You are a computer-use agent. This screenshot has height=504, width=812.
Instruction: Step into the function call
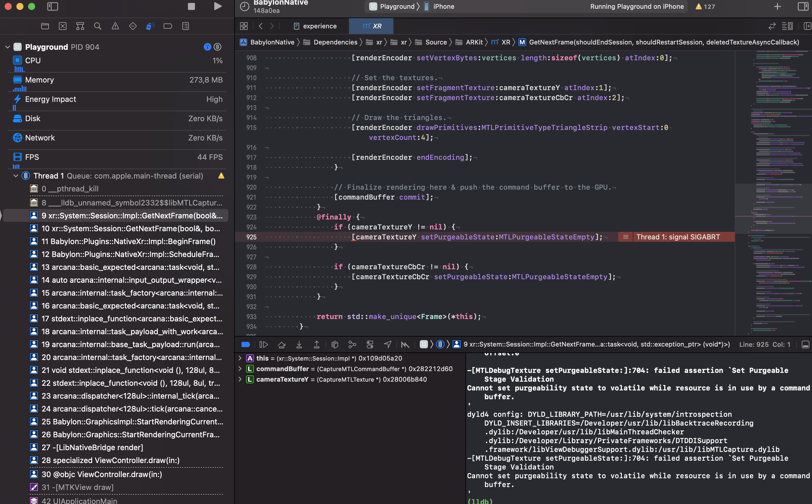(x=299, y=344)
